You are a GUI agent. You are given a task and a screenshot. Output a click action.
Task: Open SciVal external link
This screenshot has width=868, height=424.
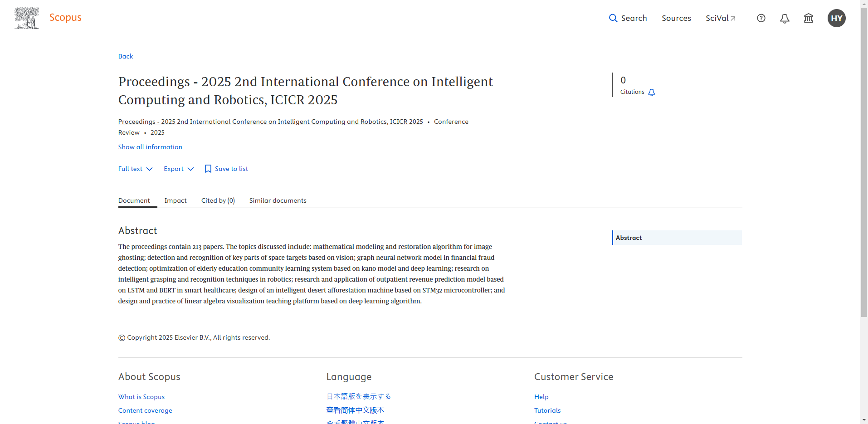pos(720,18)
